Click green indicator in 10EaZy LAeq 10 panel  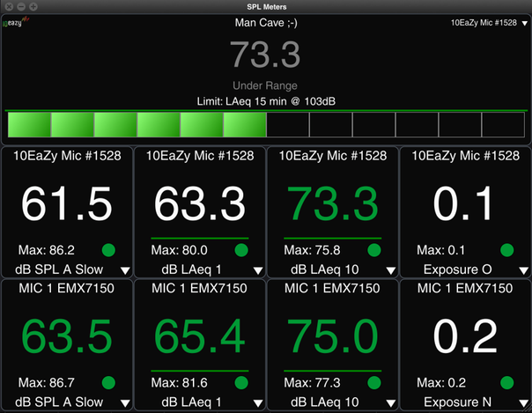(373, 250)
